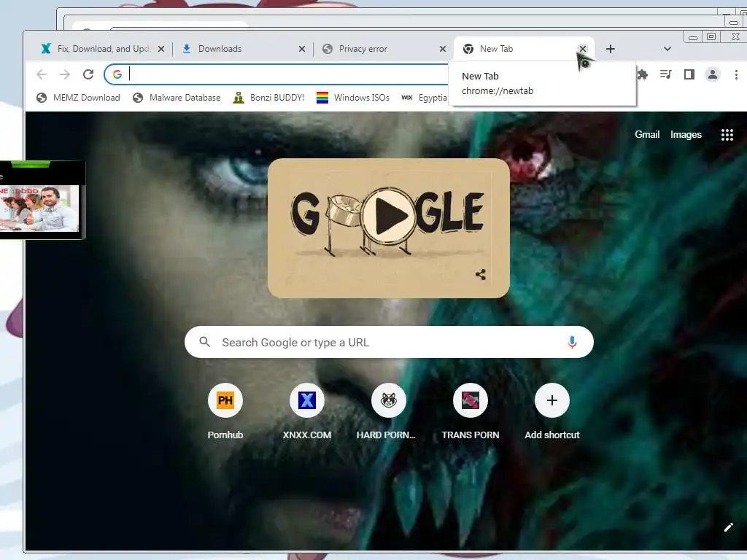747x560 pixels.
Task: Open the third shortcut tile with raccoon icon
Action: (389, 400)
